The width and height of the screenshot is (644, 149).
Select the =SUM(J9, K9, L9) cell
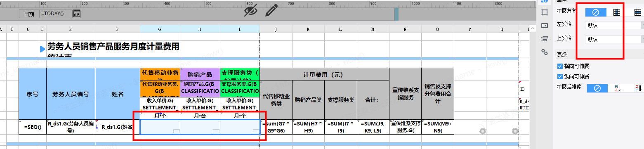click(373, 127)
